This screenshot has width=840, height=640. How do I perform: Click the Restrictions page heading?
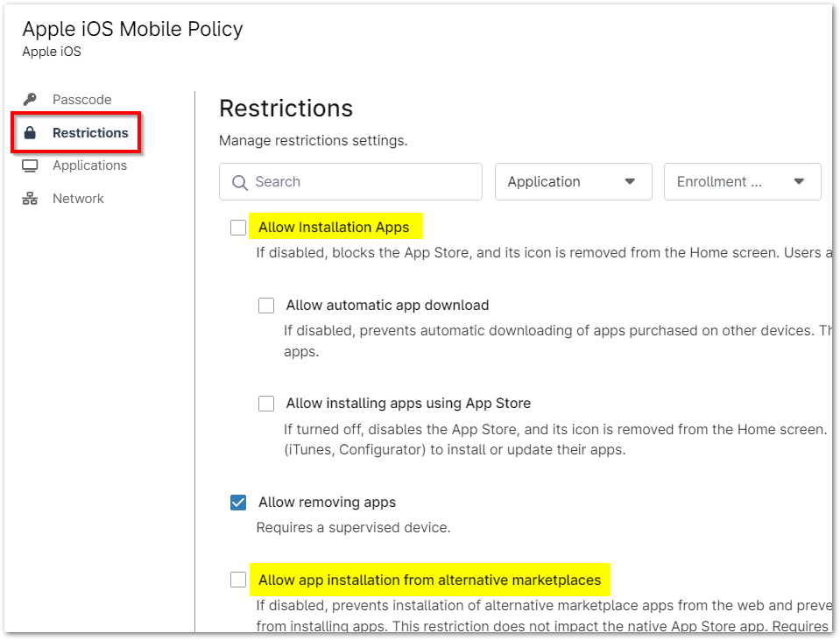(x=286, y=109)
